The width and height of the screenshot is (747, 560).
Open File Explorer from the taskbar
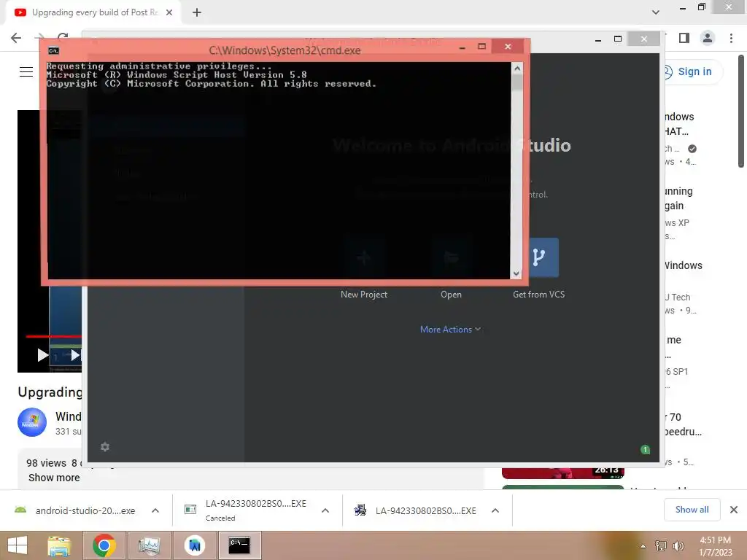tap(59, 545)
